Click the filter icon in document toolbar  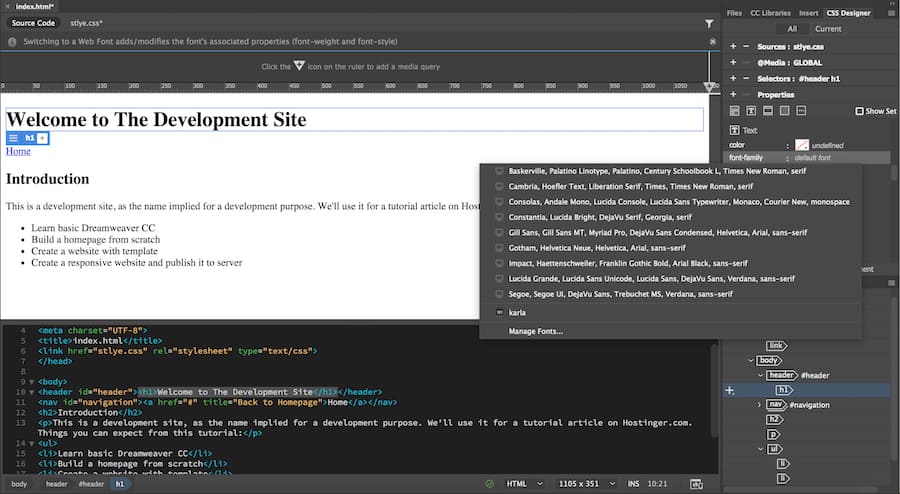coord(709,22)
